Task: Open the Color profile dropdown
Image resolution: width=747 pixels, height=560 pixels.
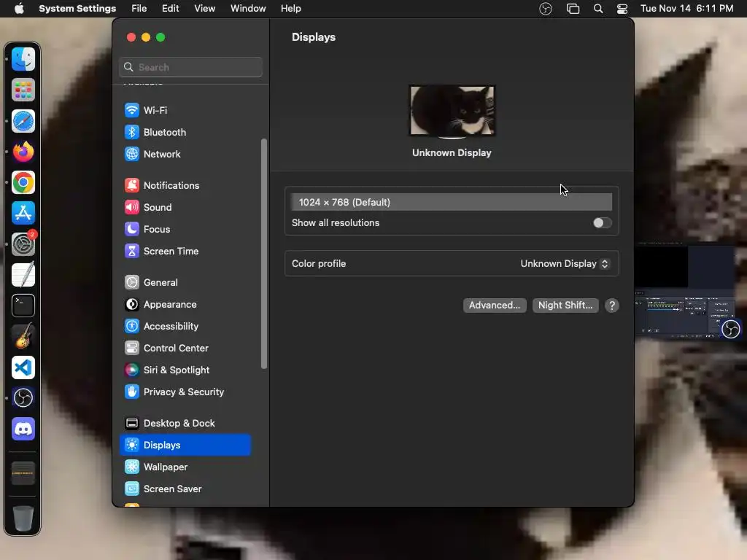Action: tap(565, 264)
